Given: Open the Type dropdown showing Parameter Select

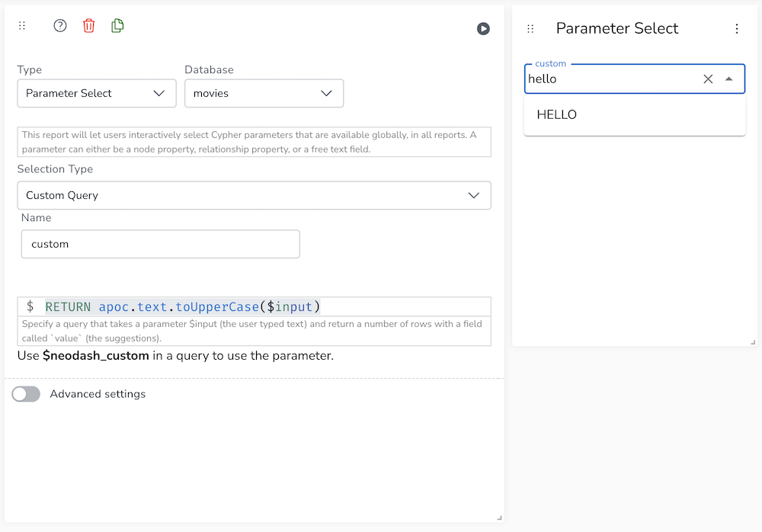Looking at the screenshot, I should 97,94.
